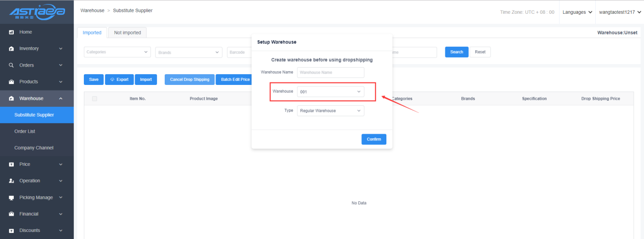Click the Export button
Viewport: 644px width, 239px height.
(119, 80)
